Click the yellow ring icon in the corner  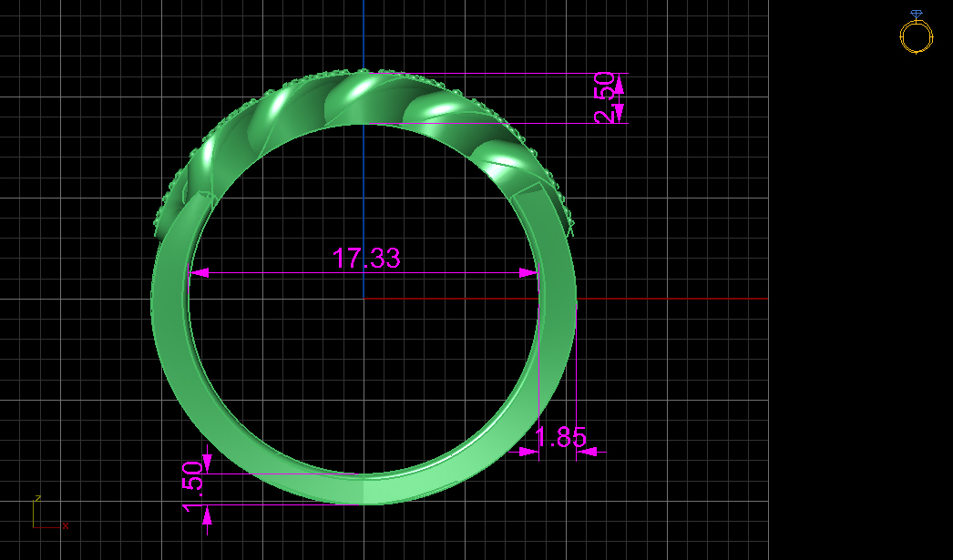point(916,33)
